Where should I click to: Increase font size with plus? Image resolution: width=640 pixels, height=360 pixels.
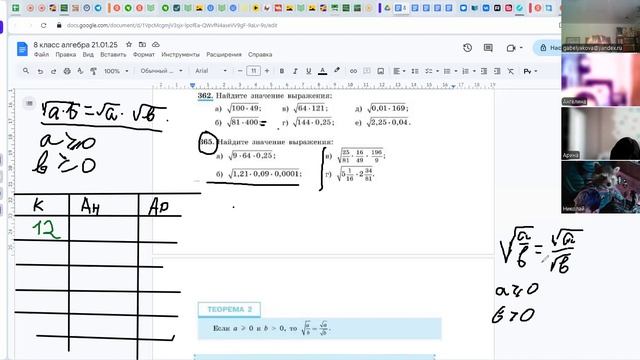(x=267, y=71)
